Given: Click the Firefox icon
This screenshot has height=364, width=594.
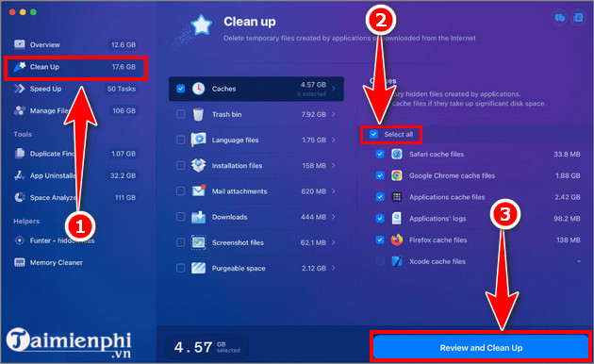Looking at the screenshot, I should click(x=397, y=240).
